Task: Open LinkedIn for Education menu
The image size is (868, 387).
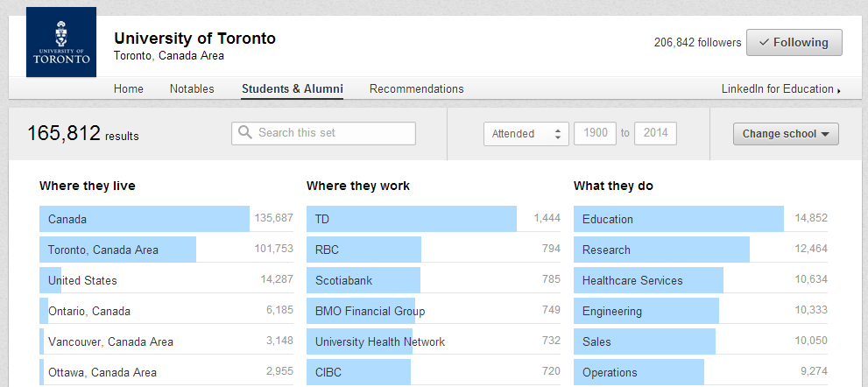Action: pos(780,89)
